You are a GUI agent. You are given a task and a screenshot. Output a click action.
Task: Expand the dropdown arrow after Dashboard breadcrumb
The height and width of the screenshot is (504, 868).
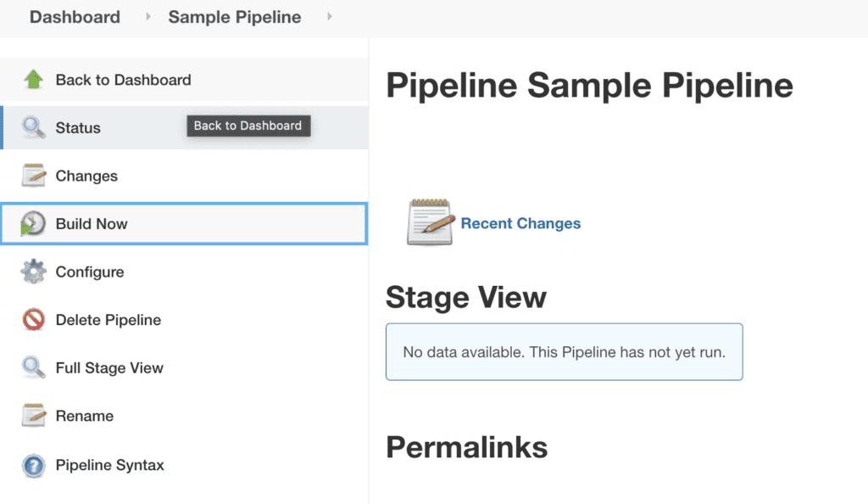pyautogui.click(x=147, y=17)
